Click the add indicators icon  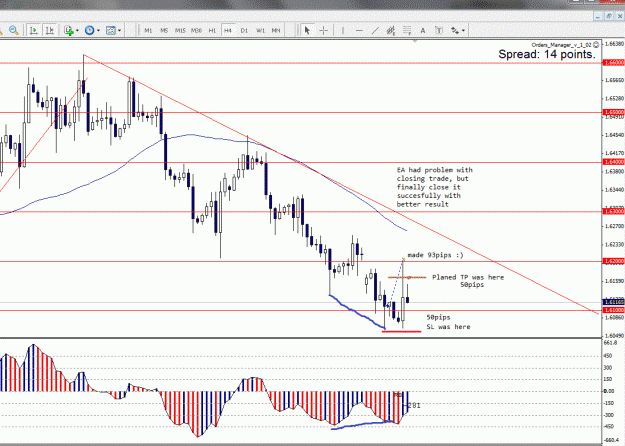pos(69,30)
